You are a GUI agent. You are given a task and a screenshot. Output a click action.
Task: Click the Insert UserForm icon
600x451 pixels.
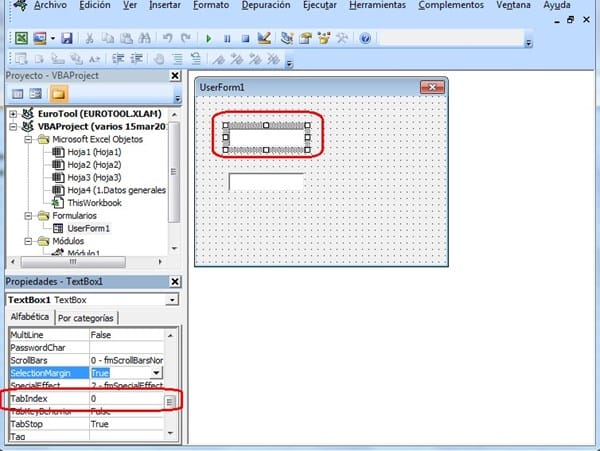[40, 38]
